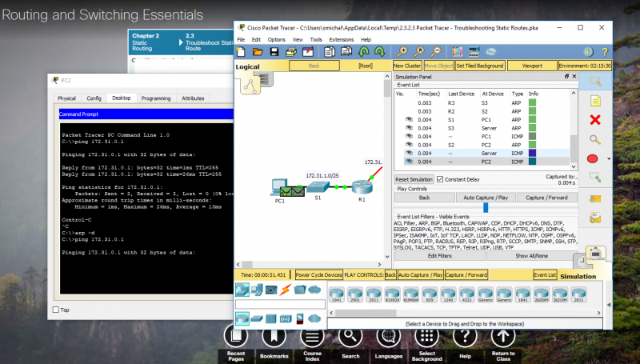640x364 pixels.
Task: Zoom out with the minus magnifier icon
Action: click(x=436, y=51)
